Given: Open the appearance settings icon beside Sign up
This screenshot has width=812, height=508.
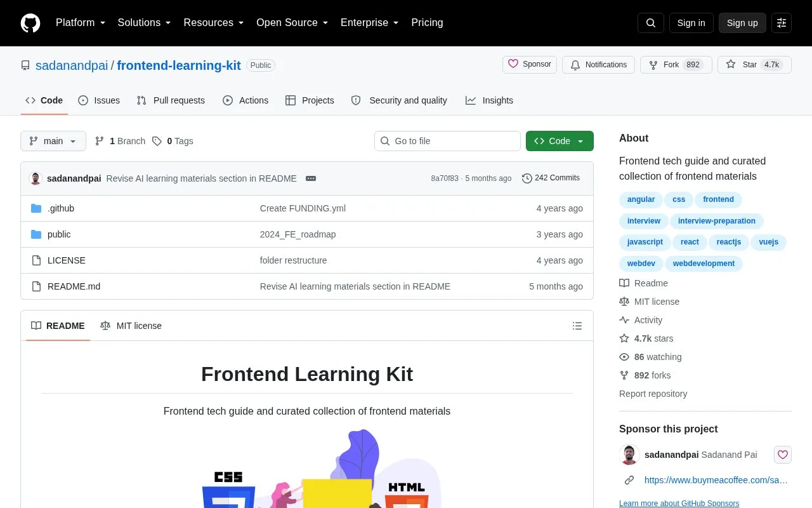Looking at the screenshot, I should click(782, 23).
